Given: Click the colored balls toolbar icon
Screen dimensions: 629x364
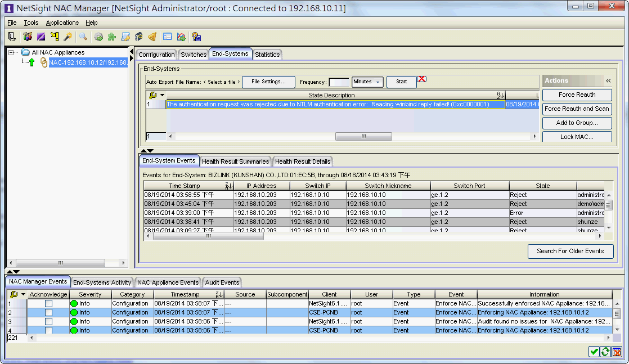Looking at the screenshot, I should (27, 37).
